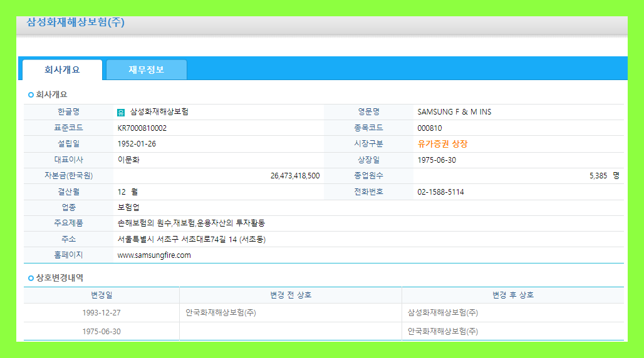Switch to the 재무정보 tab
The width and height of the screenshot is (644, 358).
coord(146,70)
